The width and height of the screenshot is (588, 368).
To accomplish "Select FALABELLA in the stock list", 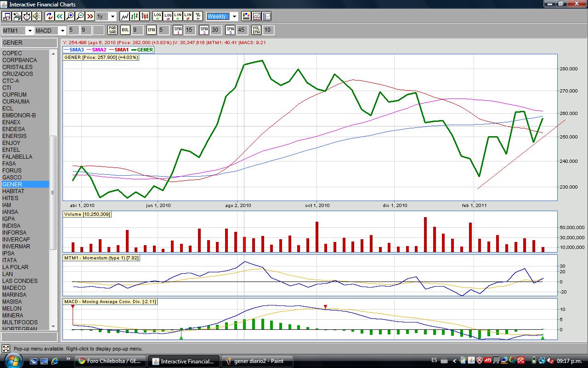I will (x=17, y=156).
